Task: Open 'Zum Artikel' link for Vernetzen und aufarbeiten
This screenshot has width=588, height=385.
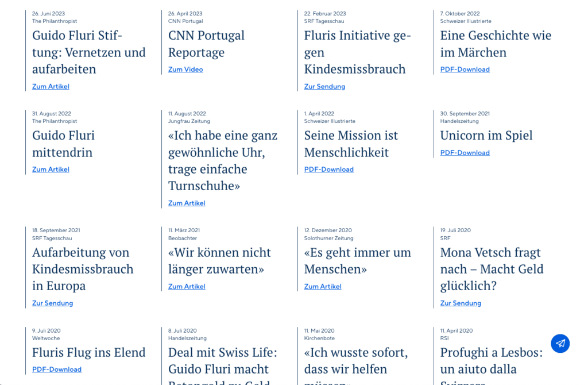Action: click(x=51, y=87)
